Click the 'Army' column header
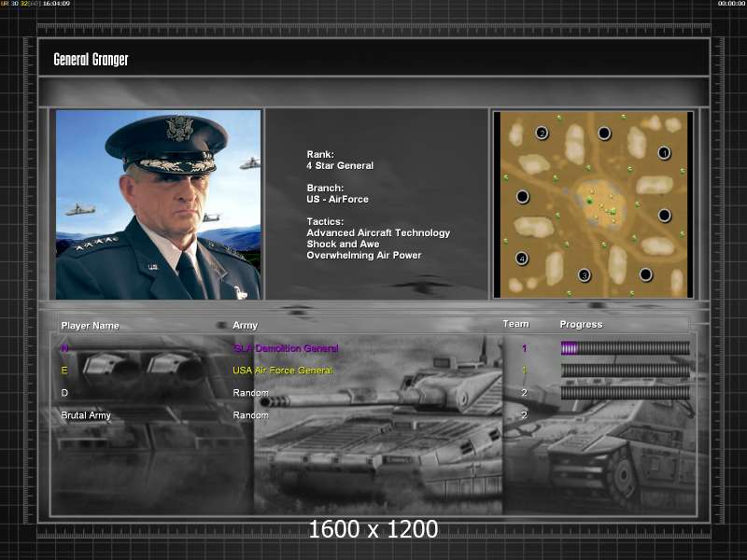The height and width of the screenshot is (560, 747). pyautogui.click(x=246, y=326)
